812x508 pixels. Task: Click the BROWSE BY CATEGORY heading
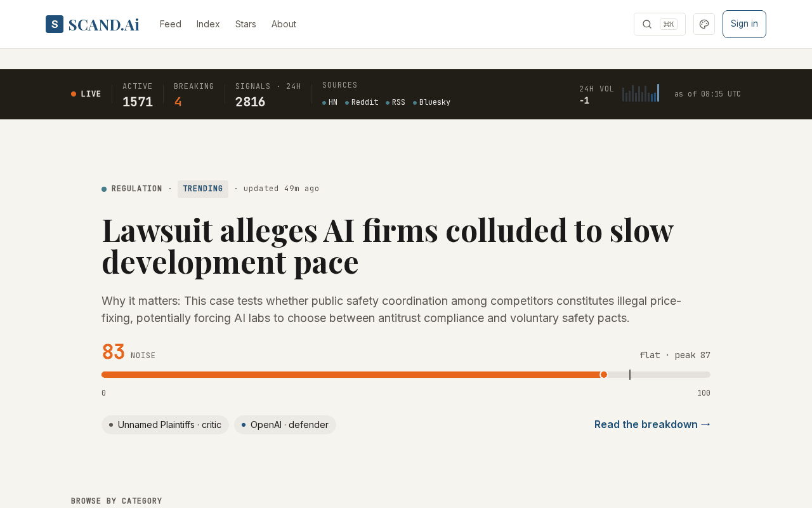tap(117, 501)
